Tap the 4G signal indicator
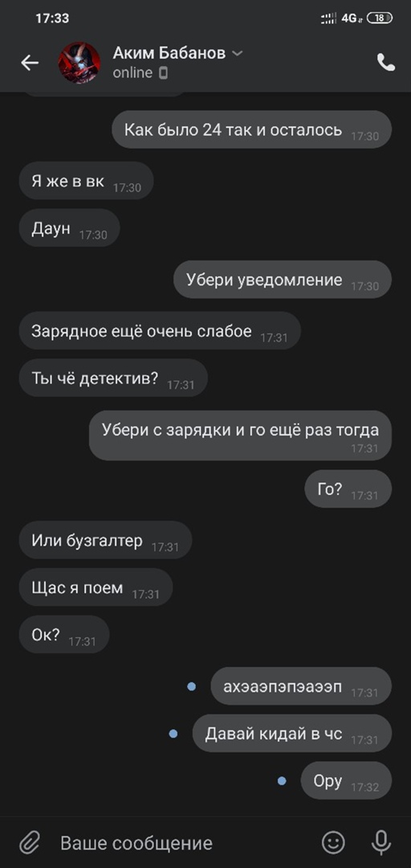 [352, 18]
